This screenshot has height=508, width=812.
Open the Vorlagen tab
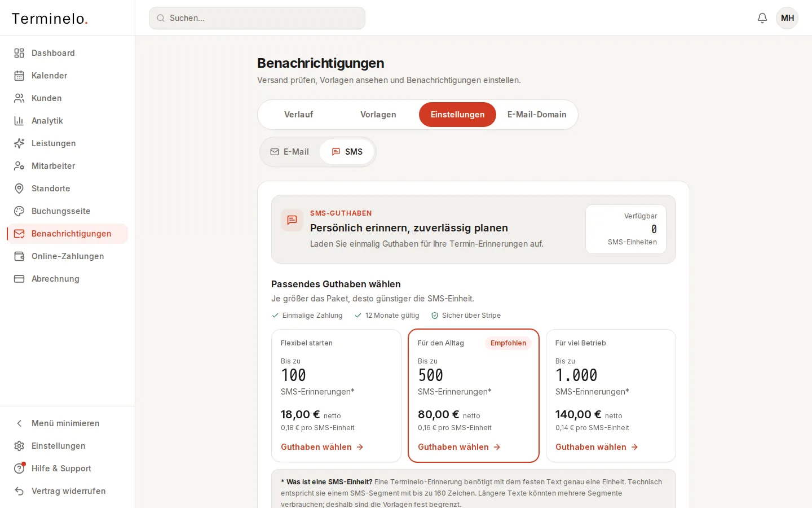[x=378, y=115]
